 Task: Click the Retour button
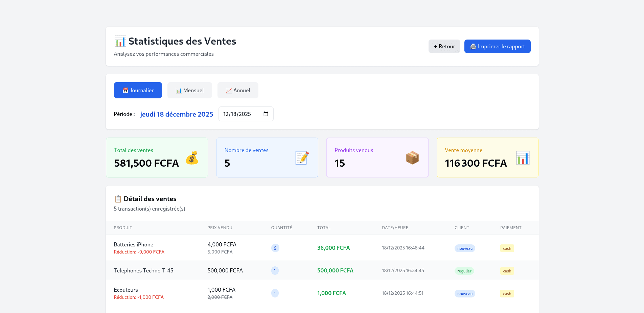[444, 46]
